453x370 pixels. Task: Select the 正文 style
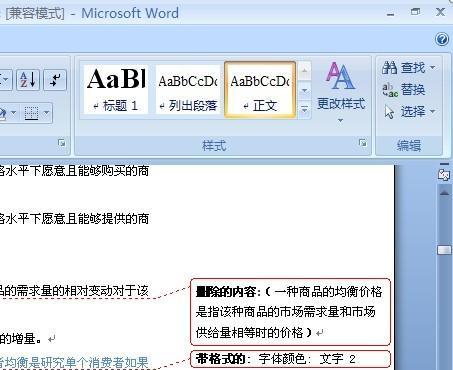click(x=260, y=90)
